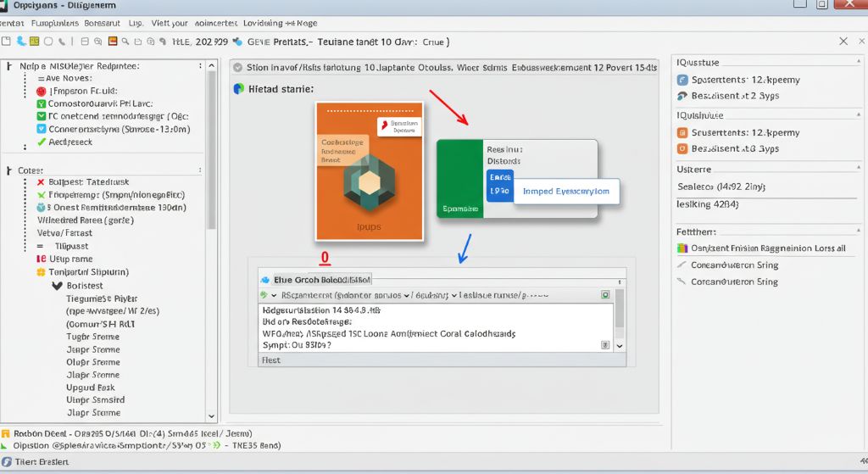Toggle the blue checkbox beside Cconnerortsrtlyne
The width and height of the screenshot is (868, 474).
click(41, 129)
